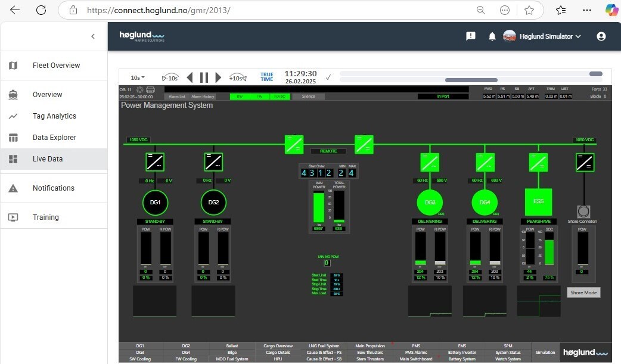Click the DG4 converter breaker symbol
Screen dimensions: 621x364
click(485, 163)
